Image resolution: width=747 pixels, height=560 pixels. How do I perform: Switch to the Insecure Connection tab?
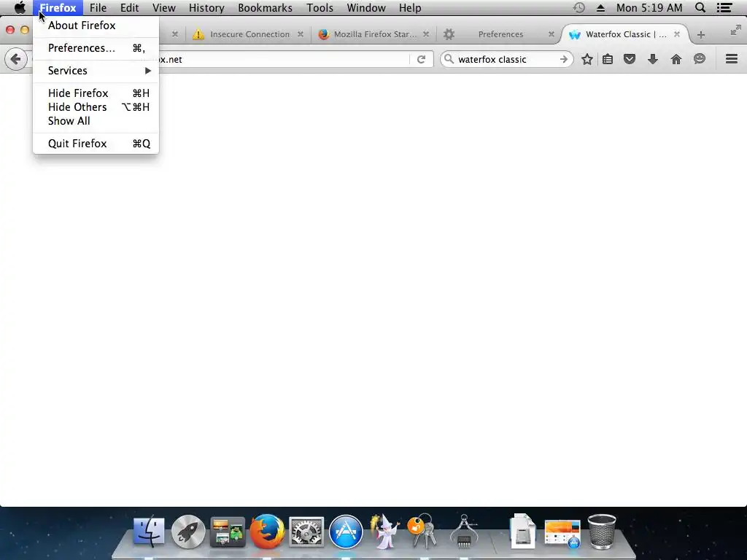(x=249, y=34)
